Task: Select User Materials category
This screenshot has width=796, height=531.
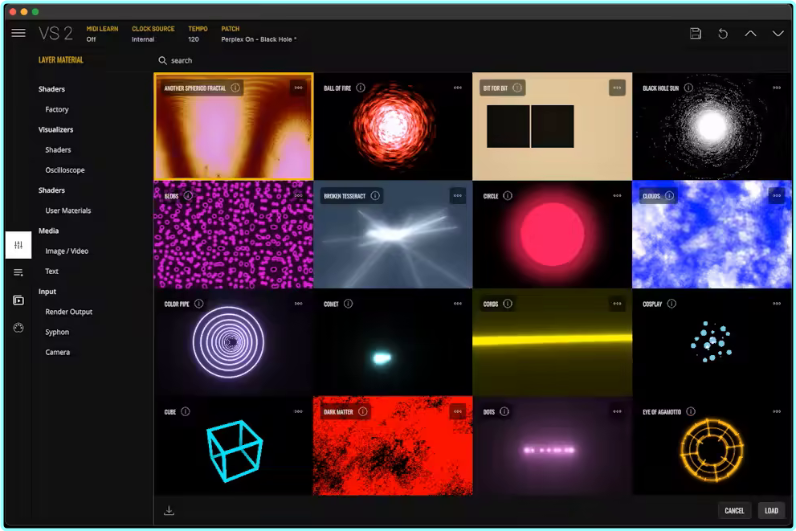Action: [x=68, y=211]
